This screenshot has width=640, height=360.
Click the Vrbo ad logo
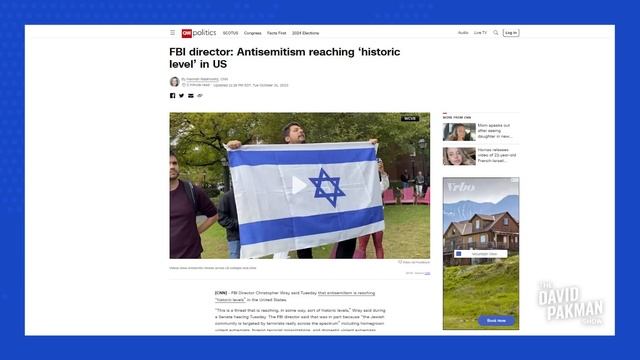coord(461,188)
